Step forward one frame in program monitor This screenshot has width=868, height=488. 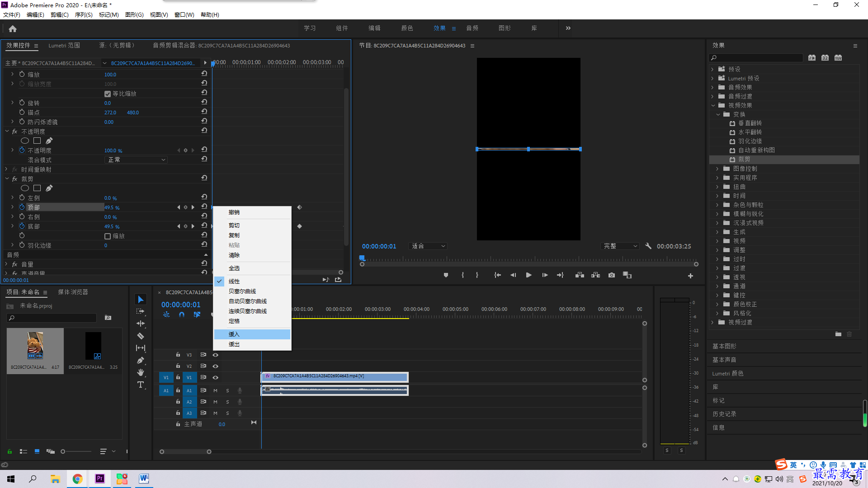545,275
